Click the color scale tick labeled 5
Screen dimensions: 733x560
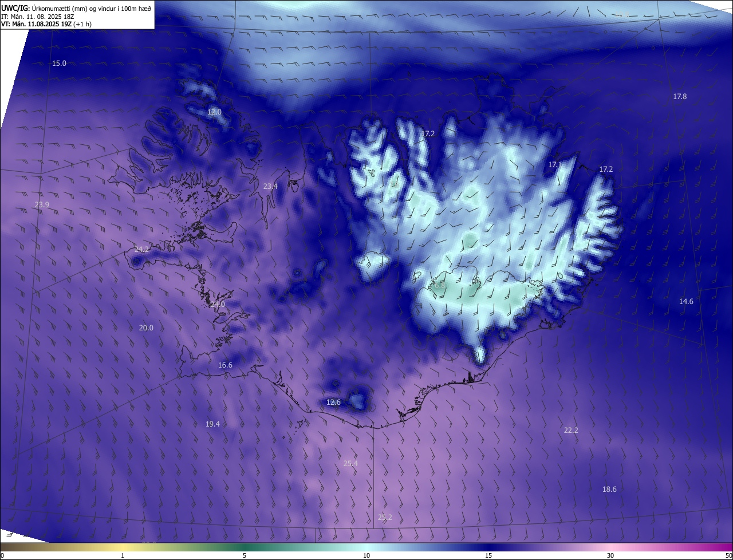point(245,555)
